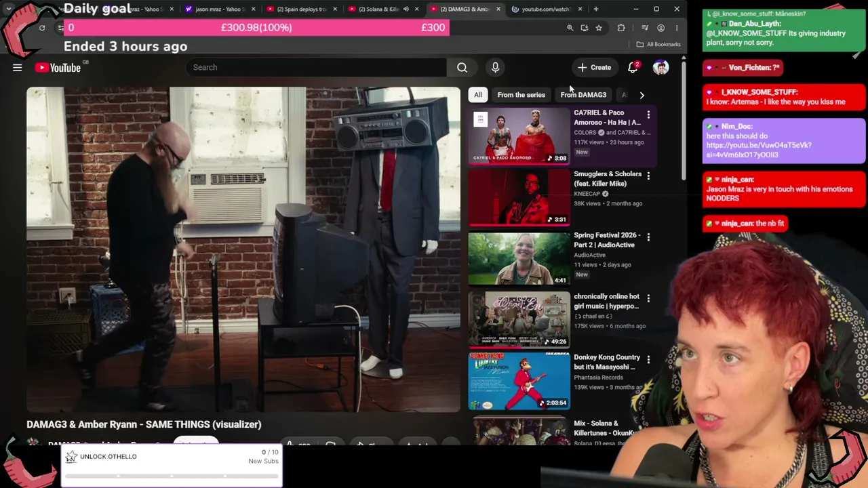Go to the YouTube home logo
Image resolution: width=868 pixels, height=488 pixels.
point(58,67)
